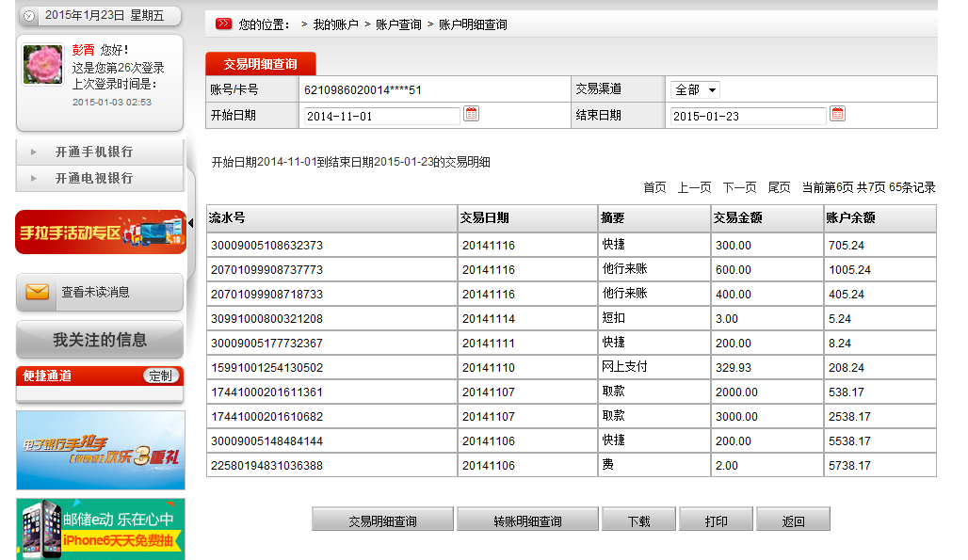Click the red arrow location icon
Viewport: 968px width, 560px height.
point(223,24)
